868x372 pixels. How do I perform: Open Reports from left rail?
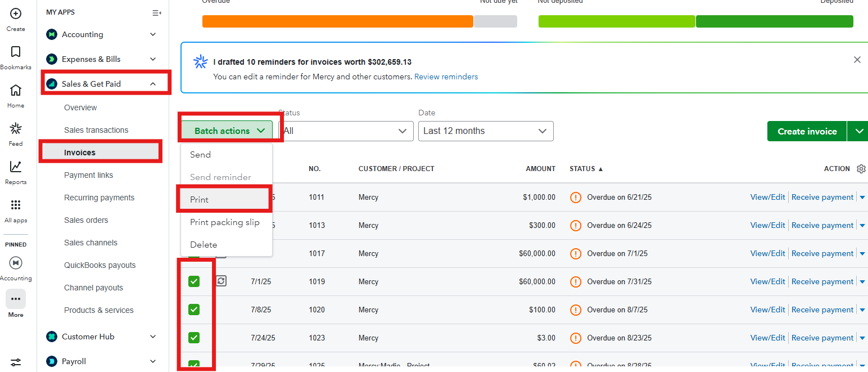[16, 167]
